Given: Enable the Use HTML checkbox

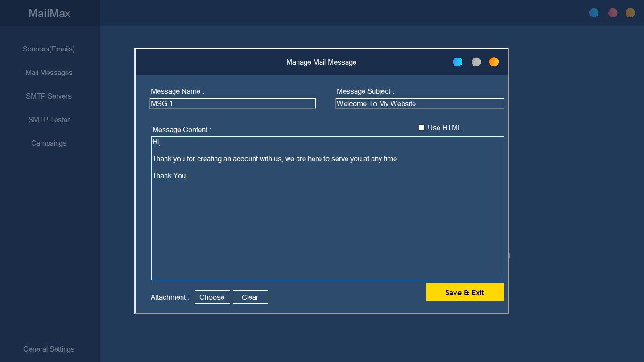Looking at the screenshot, I should click(x=421, y=127).
